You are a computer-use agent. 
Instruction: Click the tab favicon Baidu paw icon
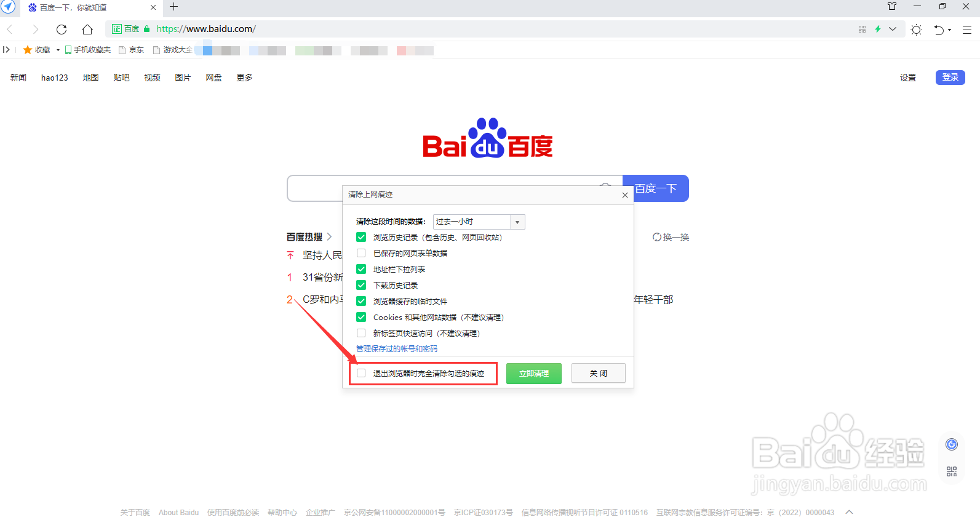click(33, 7)
